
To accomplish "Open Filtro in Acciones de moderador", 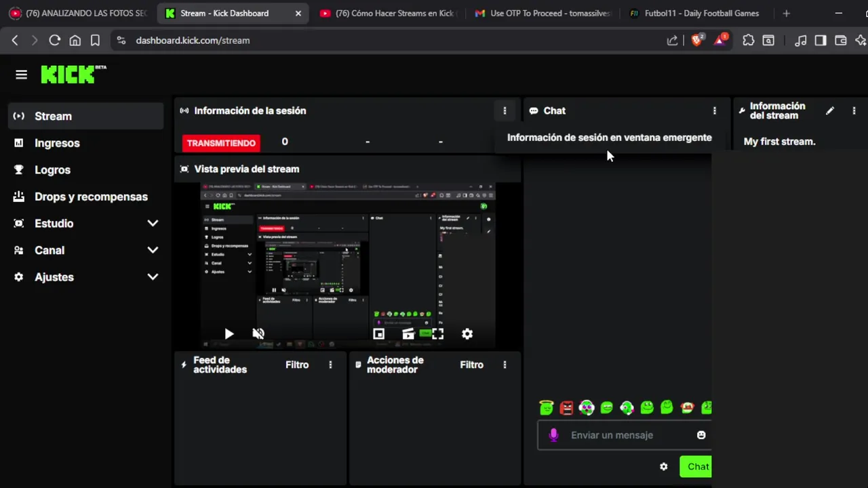I will (x=471, y=365).
